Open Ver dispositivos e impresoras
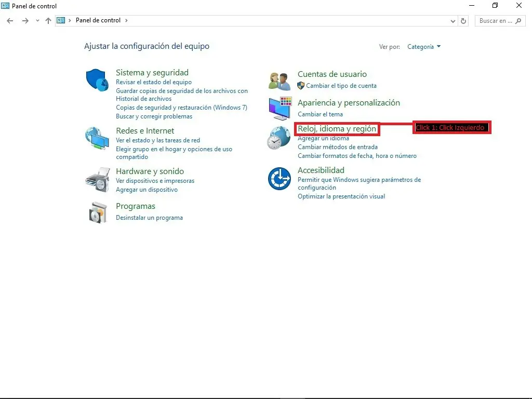 [155, 181]
